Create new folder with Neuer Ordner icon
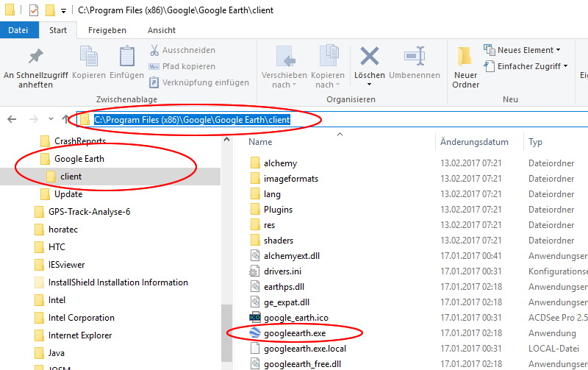The image size is (588, 370). click(465, 57)
